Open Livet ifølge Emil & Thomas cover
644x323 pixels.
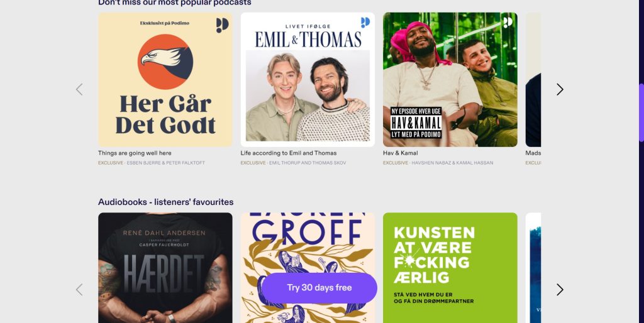pyautogui.click(x=308, y=80)
